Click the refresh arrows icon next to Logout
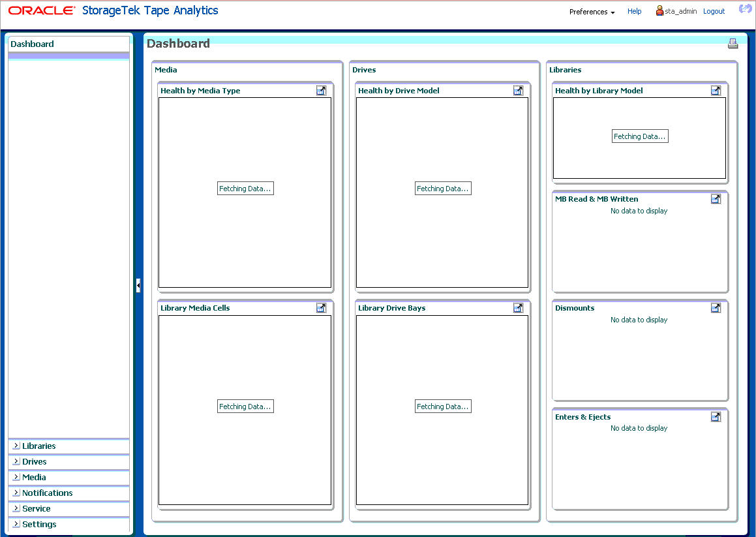Viewport: 756px width, 537px height. [x=745, y=9]
